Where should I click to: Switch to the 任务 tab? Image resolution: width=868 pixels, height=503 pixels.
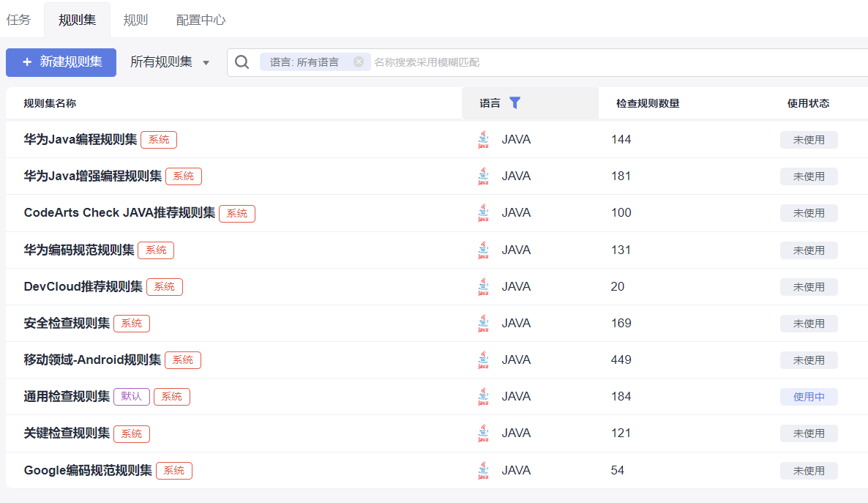19,20
